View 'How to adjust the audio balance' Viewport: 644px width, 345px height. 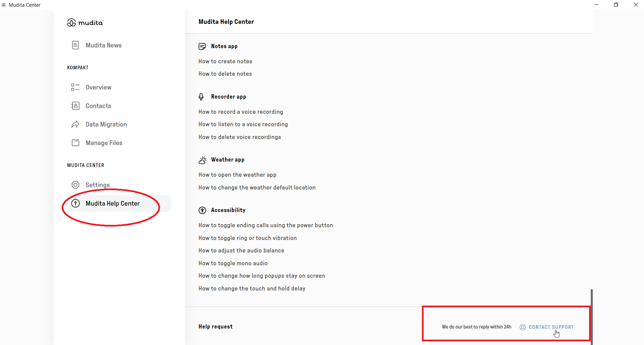coord(241,250)
